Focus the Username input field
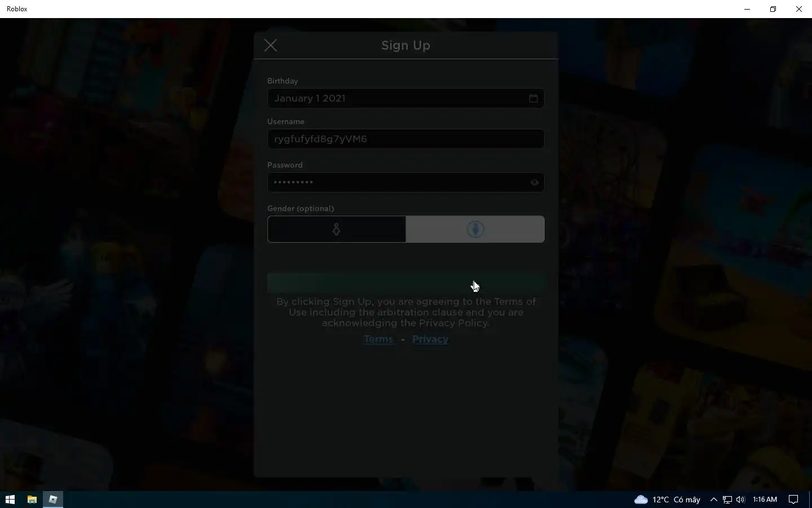 pos(406,139)
